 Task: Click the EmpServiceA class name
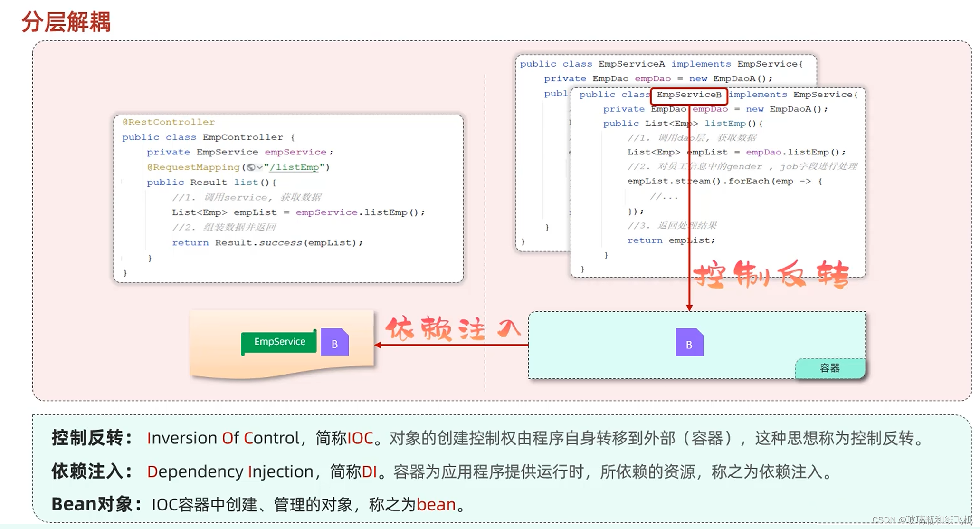[x=632, y=64]
